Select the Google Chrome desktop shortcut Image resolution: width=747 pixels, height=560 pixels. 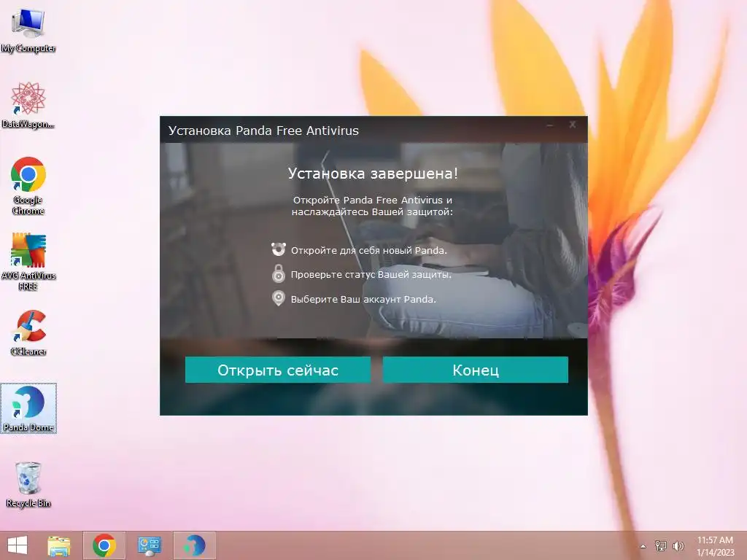tap(28, 186)
